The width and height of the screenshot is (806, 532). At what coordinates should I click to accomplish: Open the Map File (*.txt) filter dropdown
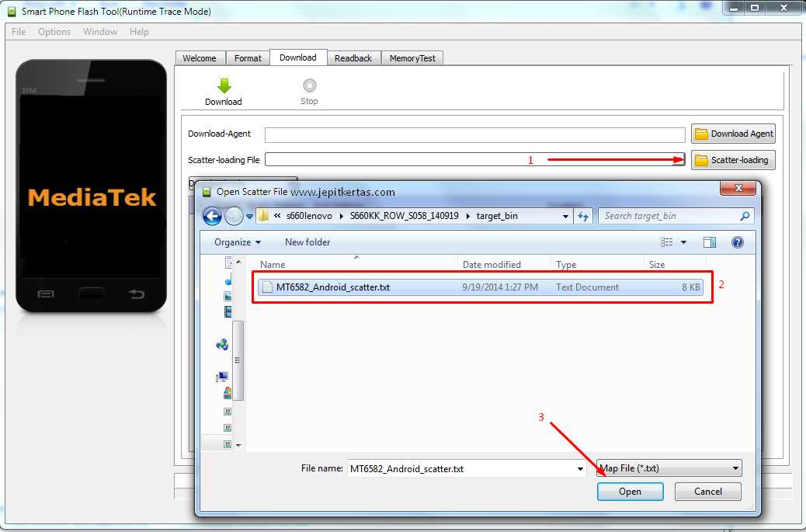669,468
